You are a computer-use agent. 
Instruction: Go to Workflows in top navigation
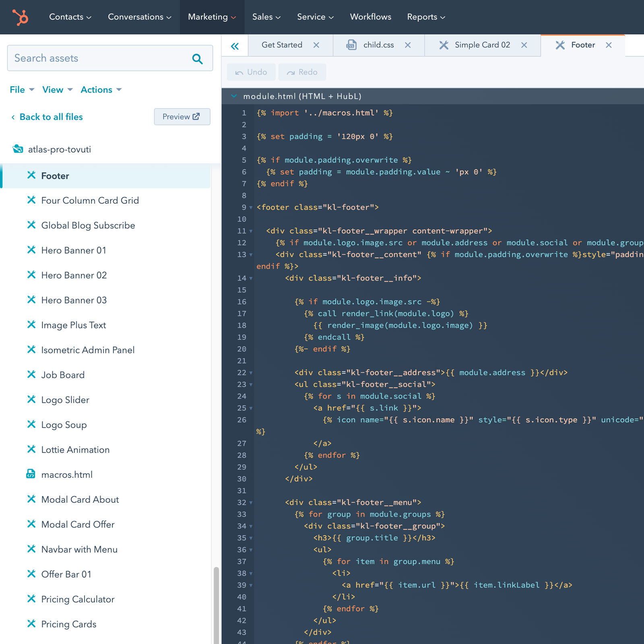coord(371,17)
